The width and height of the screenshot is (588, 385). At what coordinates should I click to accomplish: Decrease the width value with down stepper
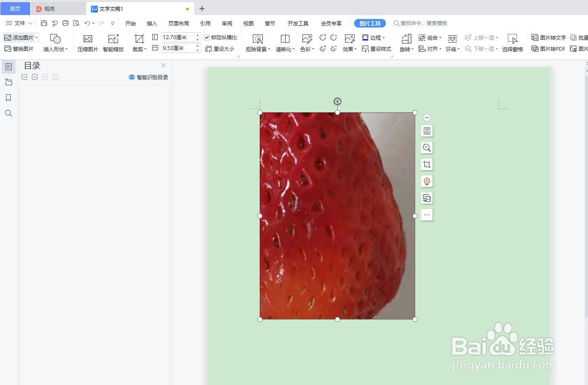click(198, 50)
